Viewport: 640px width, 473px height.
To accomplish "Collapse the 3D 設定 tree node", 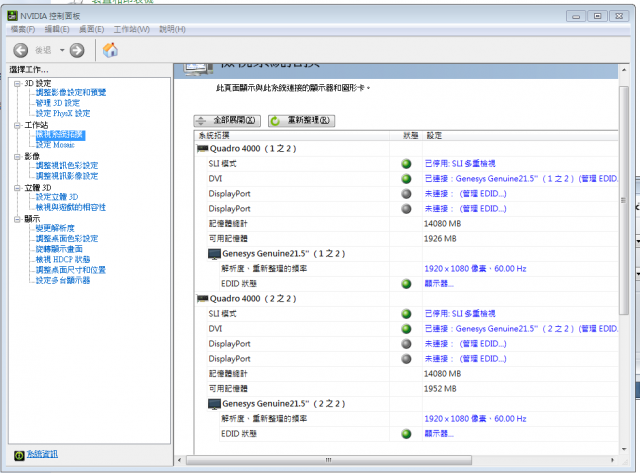I will click(x=17, y=84).
